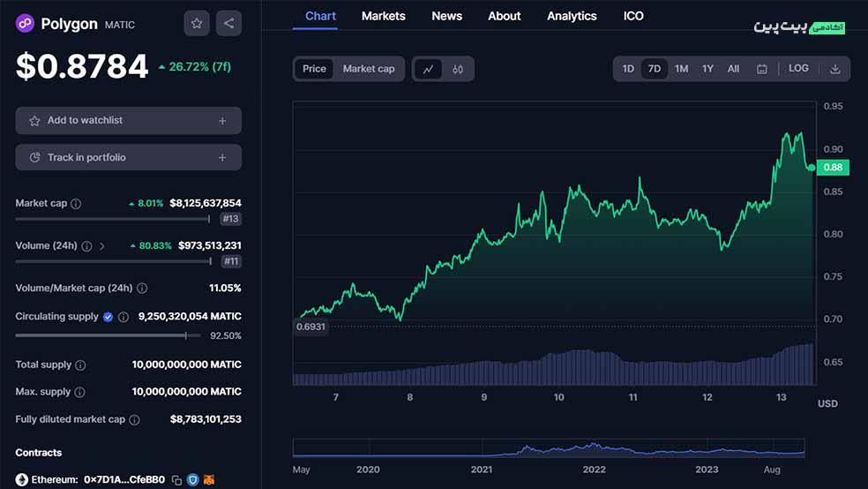Expand the Volume (24h) chevron

coord(101,246)
